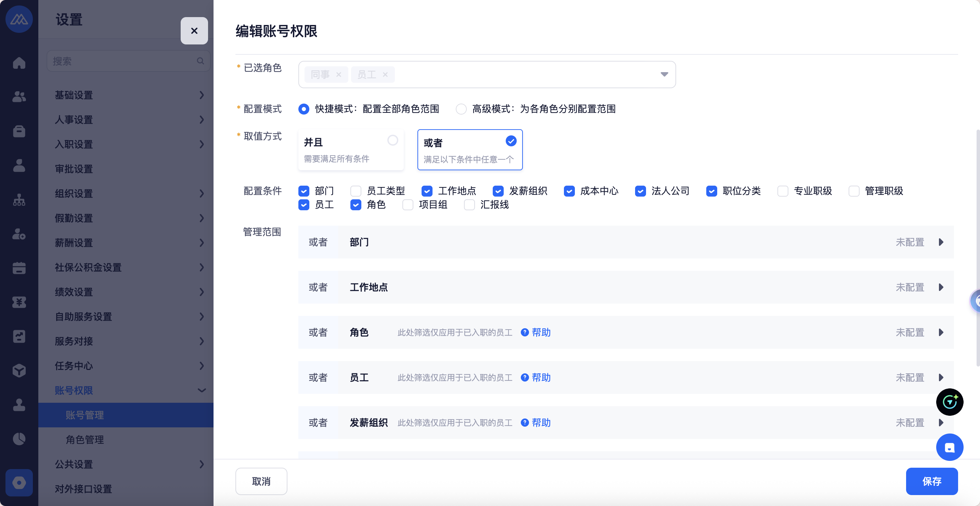Click the home icon in left sidebar
Image resolution: width=980 pixels, height=506 pixels.
coord(19,63)
